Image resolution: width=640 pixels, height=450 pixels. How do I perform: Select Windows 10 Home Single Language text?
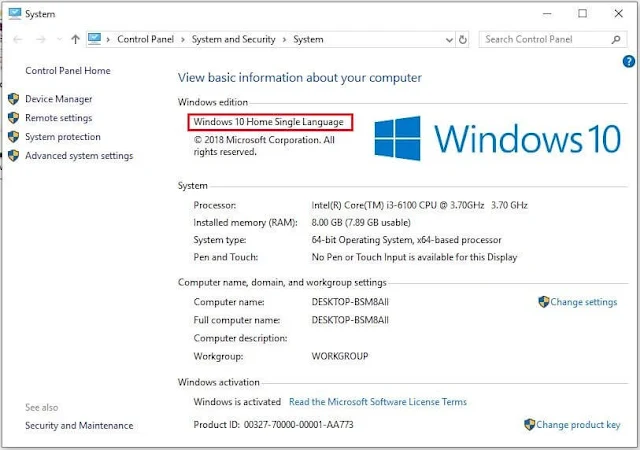click(x=269, y=122)
